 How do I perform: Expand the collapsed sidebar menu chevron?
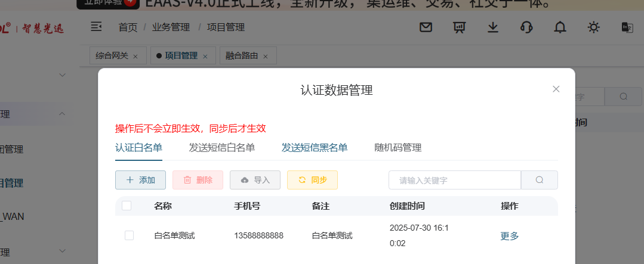click(62, 75)
